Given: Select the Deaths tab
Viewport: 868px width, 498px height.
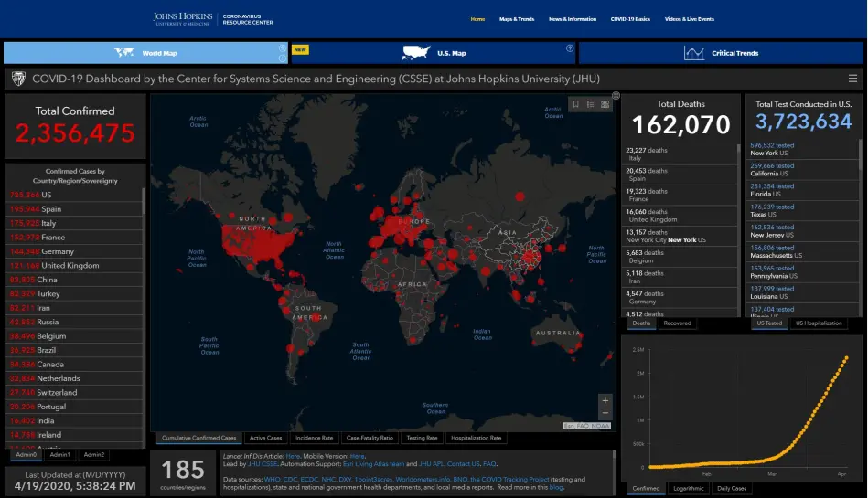Looking at the screenshot, I should (641, 323).
